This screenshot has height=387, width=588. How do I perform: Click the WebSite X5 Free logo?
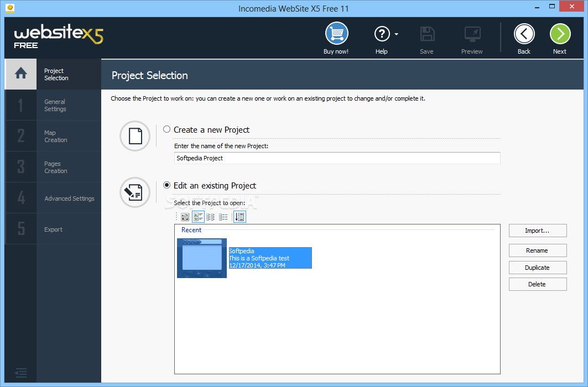point(59,38)
